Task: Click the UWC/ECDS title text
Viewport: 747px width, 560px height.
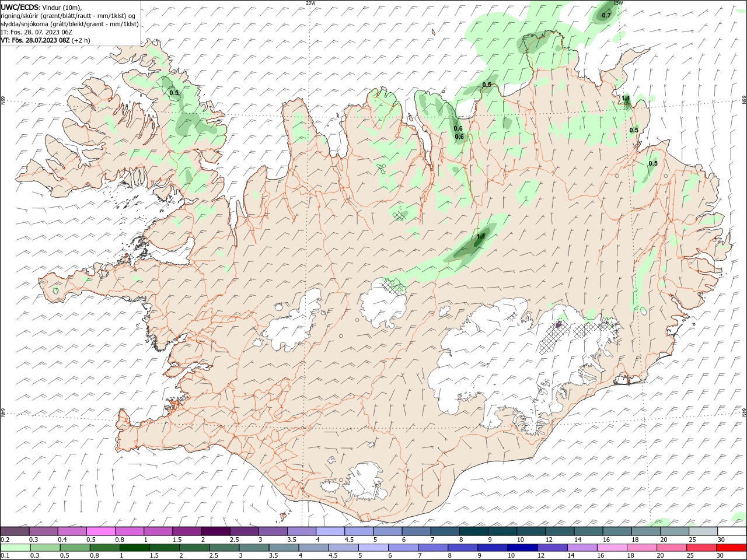Action: point(20,7)
